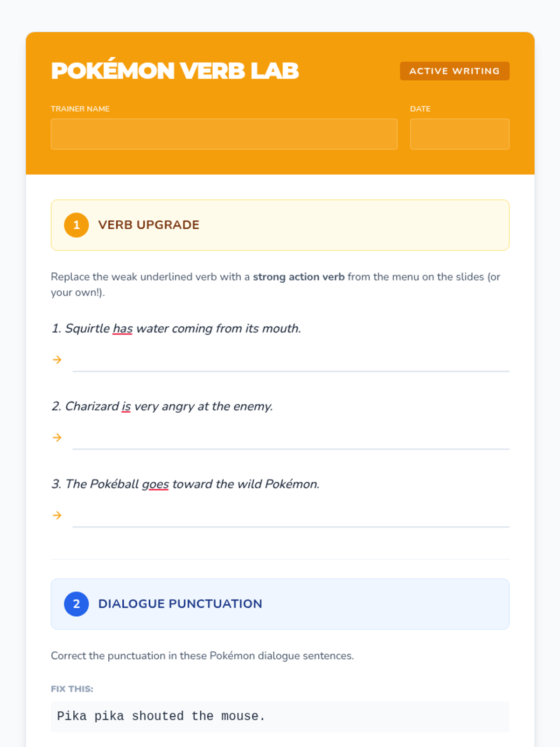The image size is (560, 747).
Task: Click the Active Writing badge
Action: tap(455, 71)
